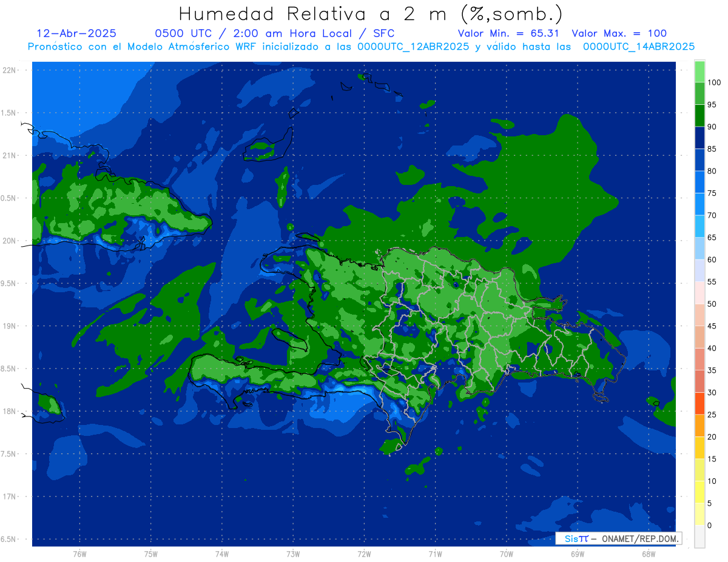Viewport: 728px width, 562px height.
Task: Click the '21N' latitude label
Action: coord(9,155)
